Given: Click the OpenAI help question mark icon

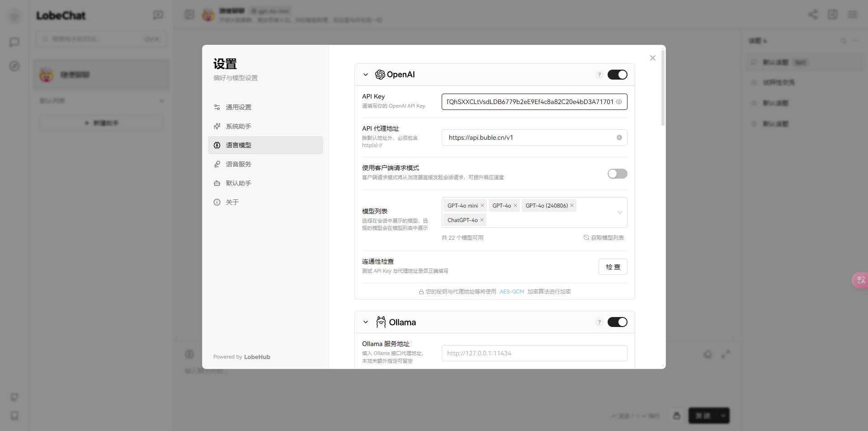Looking at the screenshot, I should [599, 75].
